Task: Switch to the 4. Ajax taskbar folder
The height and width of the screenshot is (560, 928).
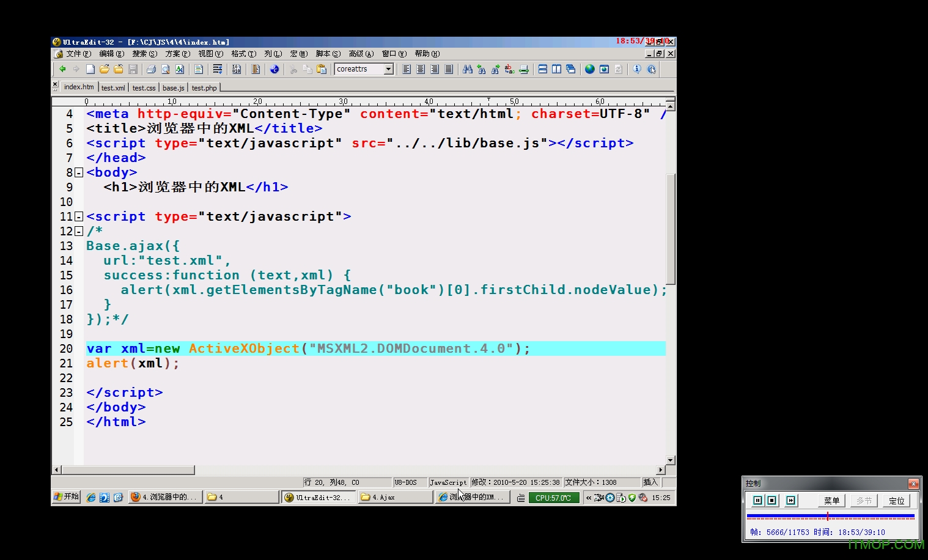Action: point(395,497)
